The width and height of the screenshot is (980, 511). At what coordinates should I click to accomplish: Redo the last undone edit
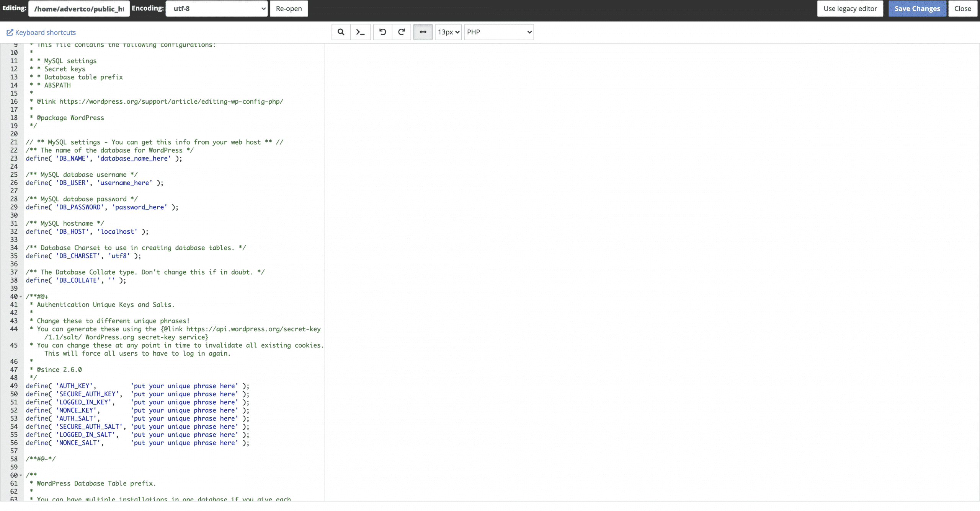tap(401, 32)
